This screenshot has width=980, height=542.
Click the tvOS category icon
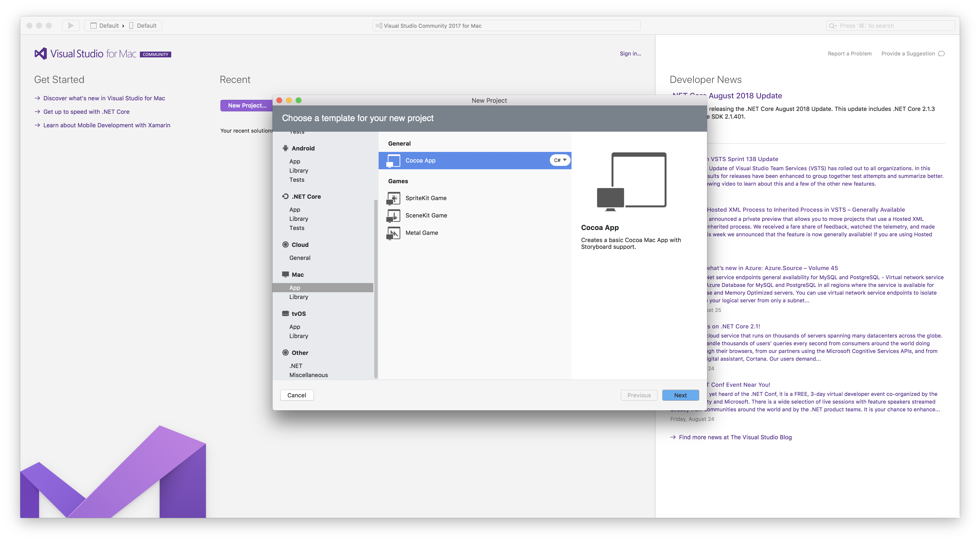click(x=285, y=313)
